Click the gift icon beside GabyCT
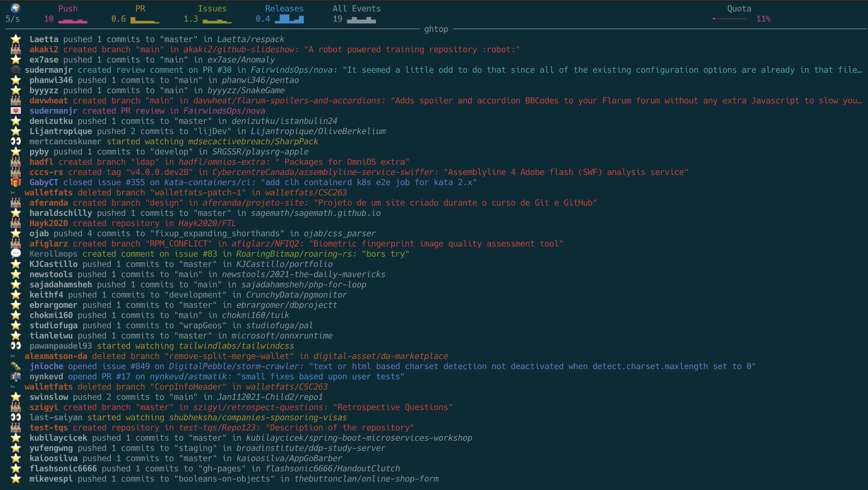Image resolution: width=868 pixels, height=490 pixels. (x=16, y=182)
